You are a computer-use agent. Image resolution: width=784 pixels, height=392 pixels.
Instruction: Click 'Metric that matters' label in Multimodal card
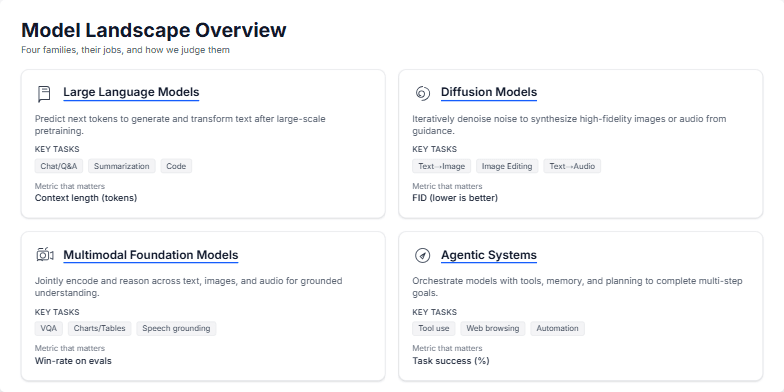70,348
